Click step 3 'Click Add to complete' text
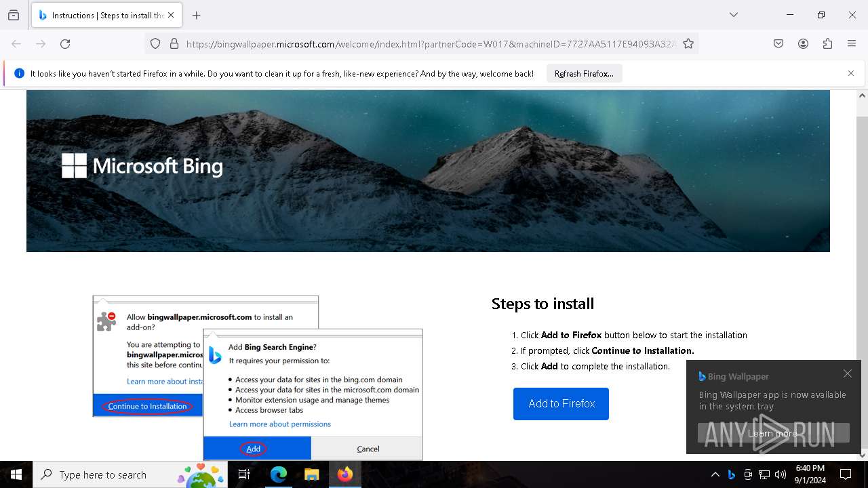This screenshot has width=868, height=488. (x=595, y=366)
